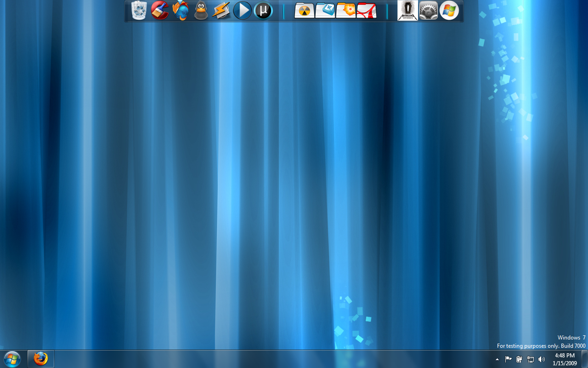The height and width of the screenshot is (368, 588).
Task: Open the clock showing 4:48 PM
Action: tap(565, 359)
